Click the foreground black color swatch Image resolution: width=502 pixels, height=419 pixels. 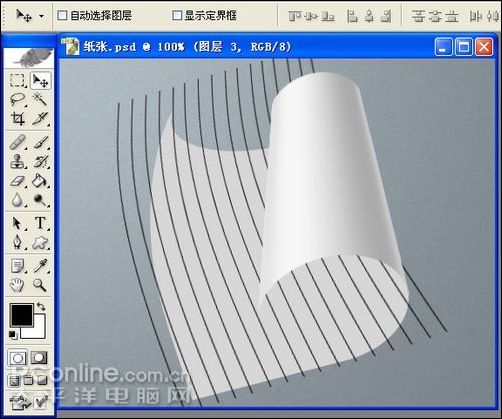click(22, 315)
